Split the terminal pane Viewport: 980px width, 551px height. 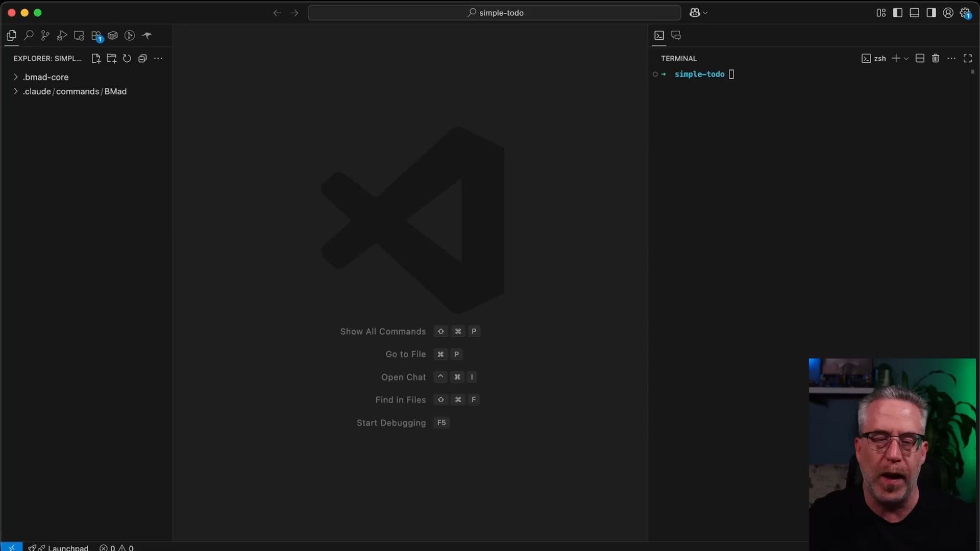coord(920,59)
